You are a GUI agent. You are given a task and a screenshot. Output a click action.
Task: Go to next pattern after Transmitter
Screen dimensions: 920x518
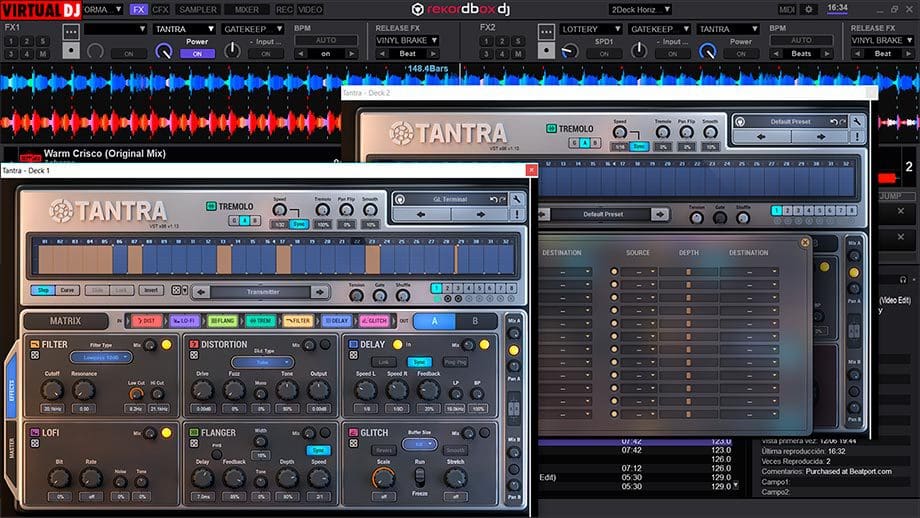(x=320, y=292)
